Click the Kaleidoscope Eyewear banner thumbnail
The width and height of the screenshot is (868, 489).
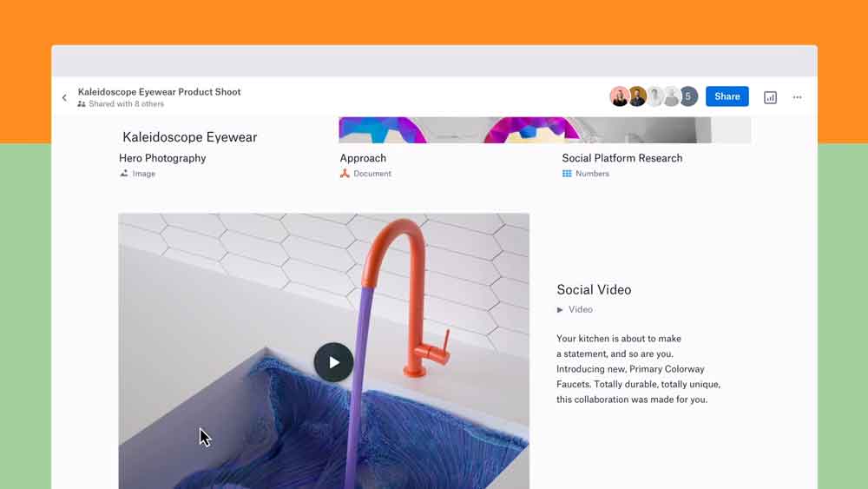[545, 130]
